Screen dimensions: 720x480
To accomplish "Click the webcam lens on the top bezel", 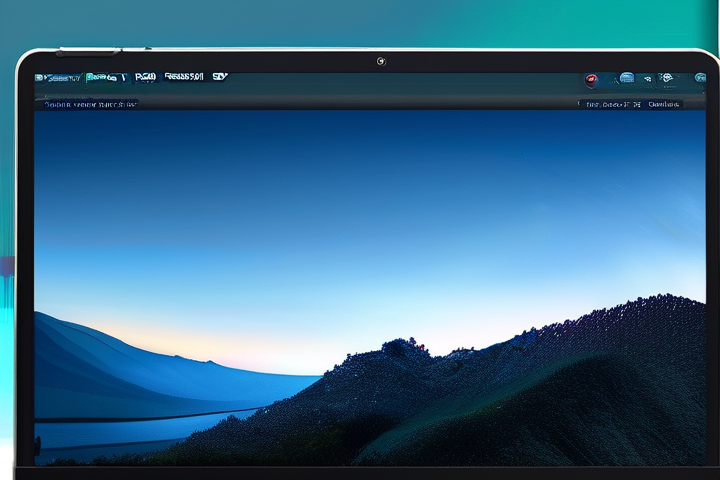I will click(x=380, y=61).
